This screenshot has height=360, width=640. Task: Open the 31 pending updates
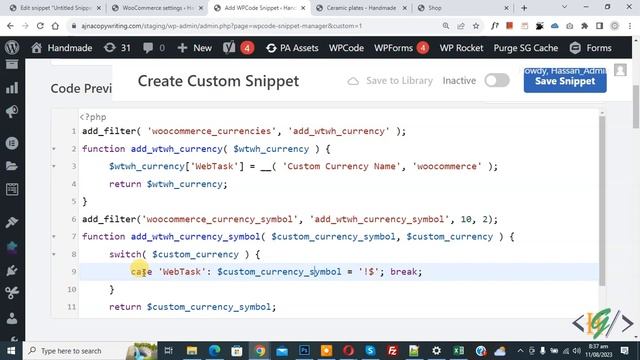(117, 48)
